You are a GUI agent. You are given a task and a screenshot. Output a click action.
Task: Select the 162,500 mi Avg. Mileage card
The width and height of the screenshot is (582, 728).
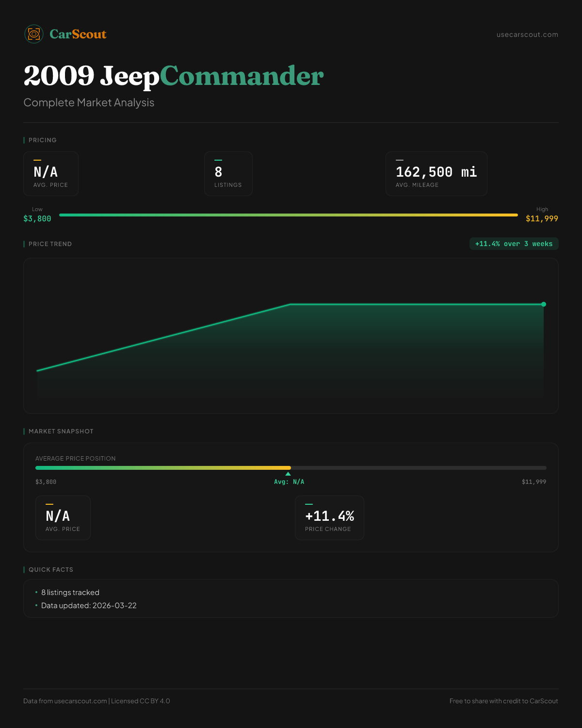[436, 174]
